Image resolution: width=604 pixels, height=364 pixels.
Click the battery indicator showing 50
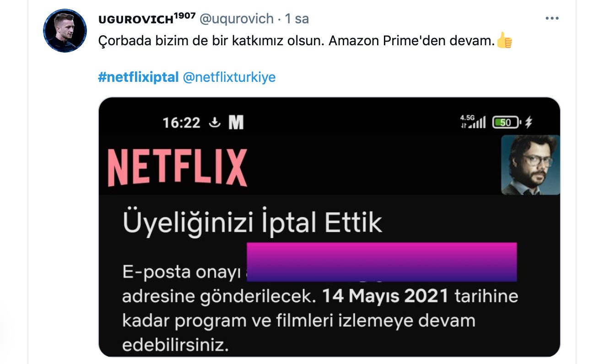click(x=506, y=122)
